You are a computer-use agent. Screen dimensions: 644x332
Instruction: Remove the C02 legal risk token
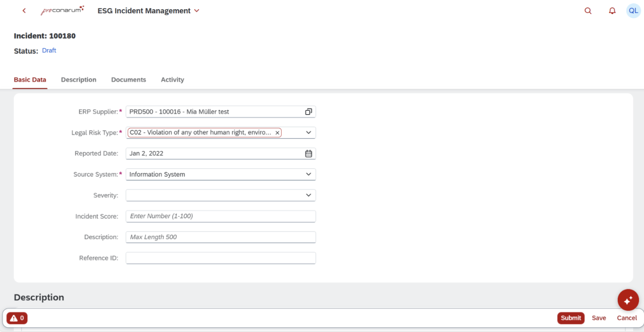click(277, 133)
